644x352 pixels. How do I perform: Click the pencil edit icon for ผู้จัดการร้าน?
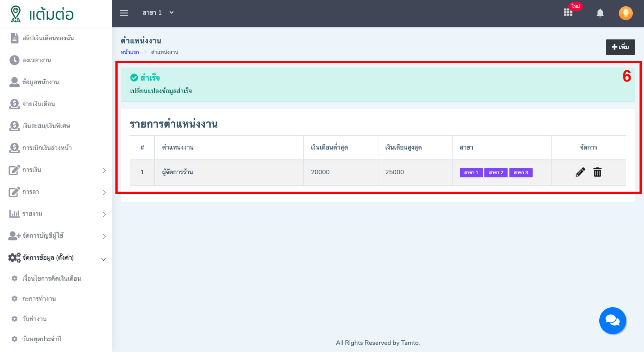580,172
